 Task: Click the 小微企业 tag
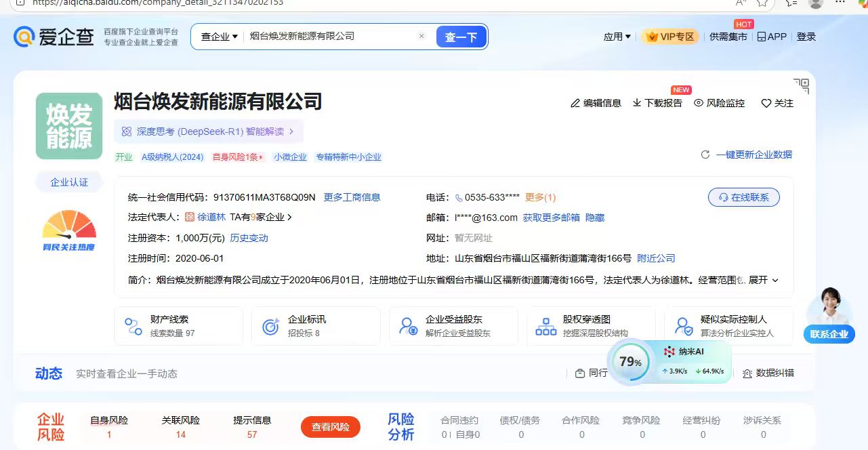(290, 157)
